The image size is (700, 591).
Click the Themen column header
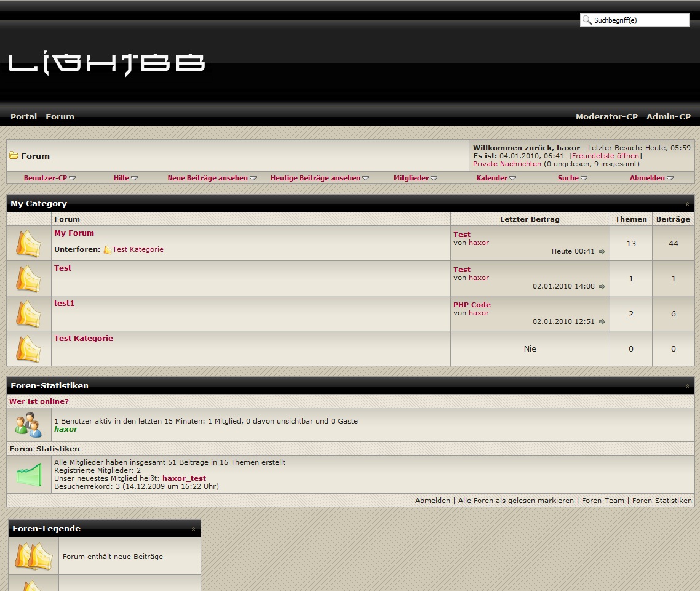[x=631, y=219]
